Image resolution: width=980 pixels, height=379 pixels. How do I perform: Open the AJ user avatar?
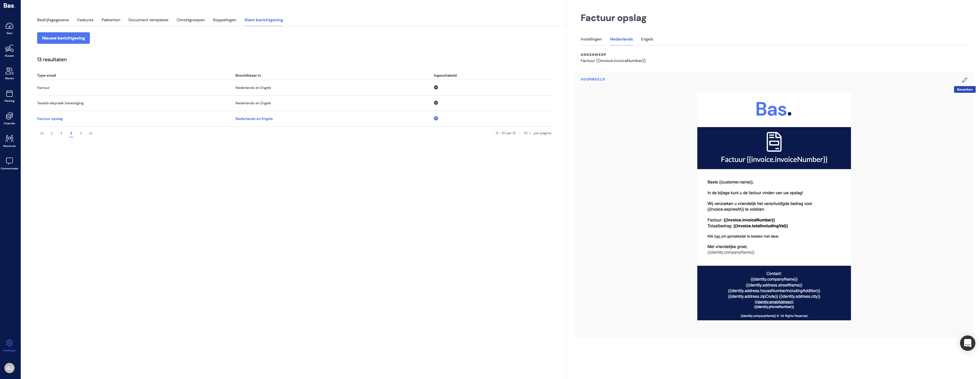pyautogui.click(x=9, y=368)
